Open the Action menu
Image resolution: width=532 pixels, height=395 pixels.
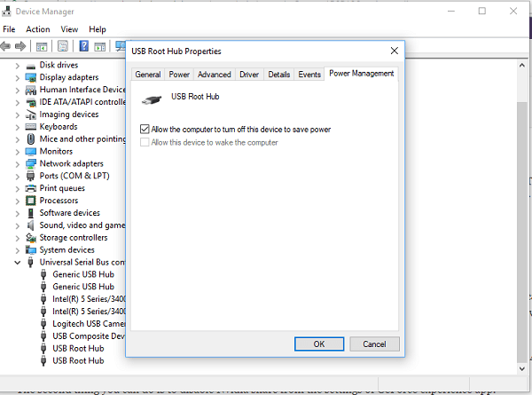pos(38,29)
